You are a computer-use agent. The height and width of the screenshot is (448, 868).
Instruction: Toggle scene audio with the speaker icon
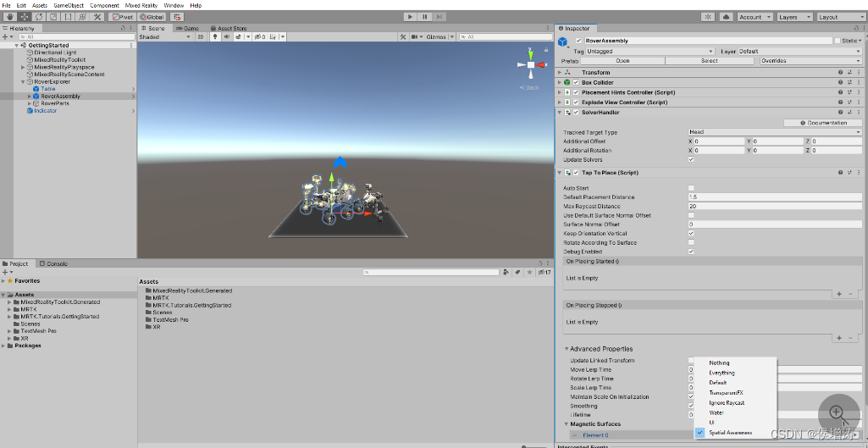(x=226, y=36)
